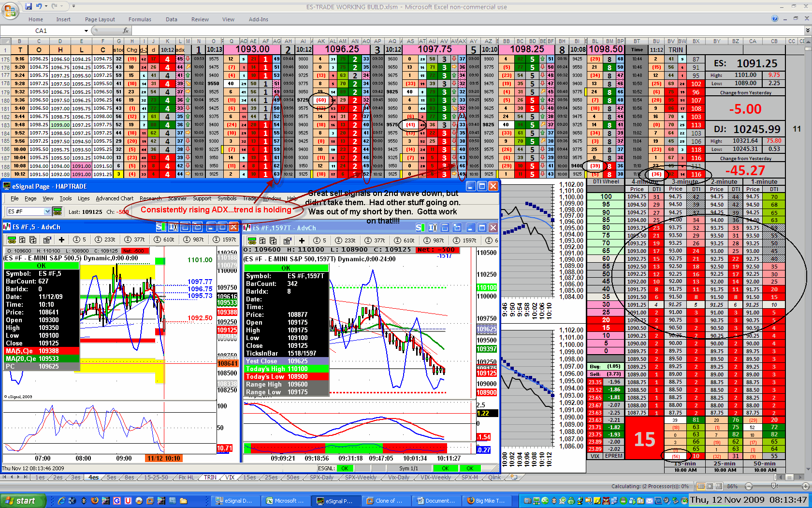Open the ES #F symbol dropdown in eSignal

47,211
